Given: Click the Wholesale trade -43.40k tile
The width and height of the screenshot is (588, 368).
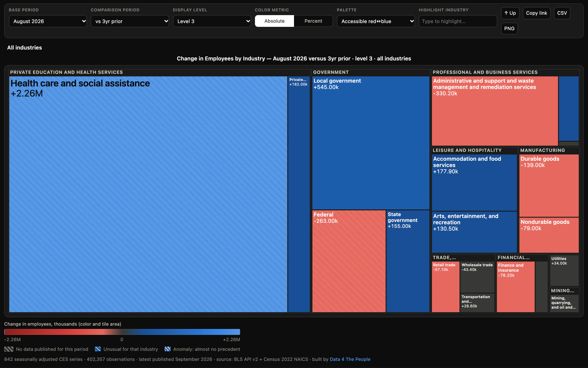Looking at the screenshot, I should point(477,277).
